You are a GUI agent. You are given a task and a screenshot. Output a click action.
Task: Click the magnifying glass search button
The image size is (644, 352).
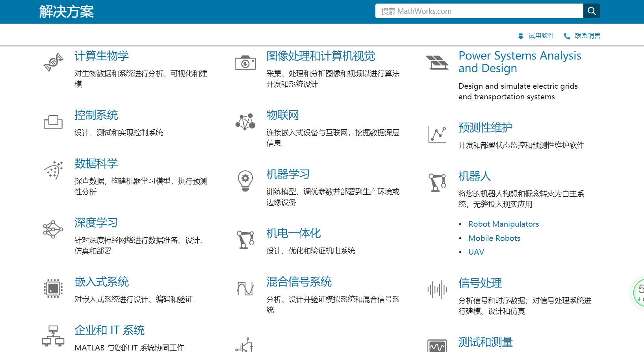tap(591, 11)
